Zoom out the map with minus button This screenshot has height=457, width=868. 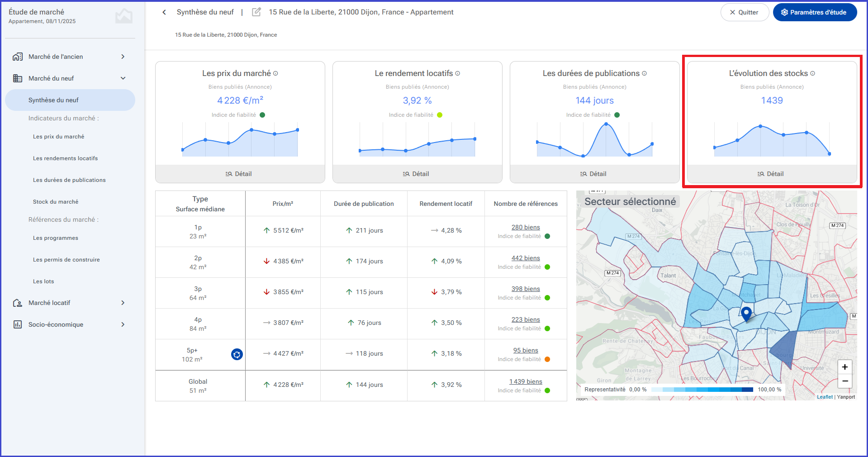click(x=844, y=381)
